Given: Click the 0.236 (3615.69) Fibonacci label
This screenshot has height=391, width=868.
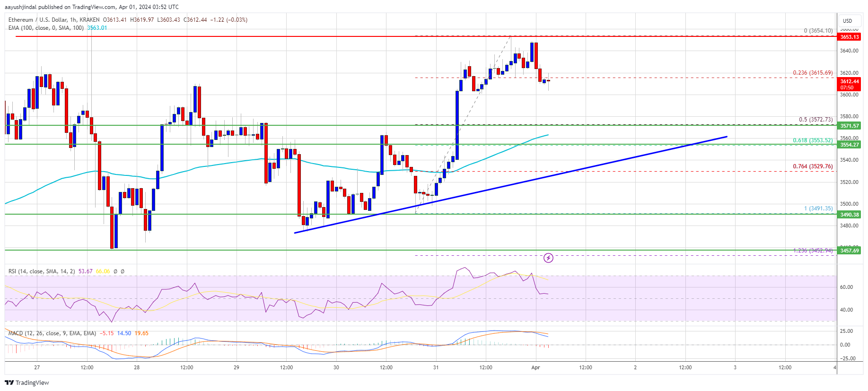Looking at the screenshot, I should [x=813, y=73].
